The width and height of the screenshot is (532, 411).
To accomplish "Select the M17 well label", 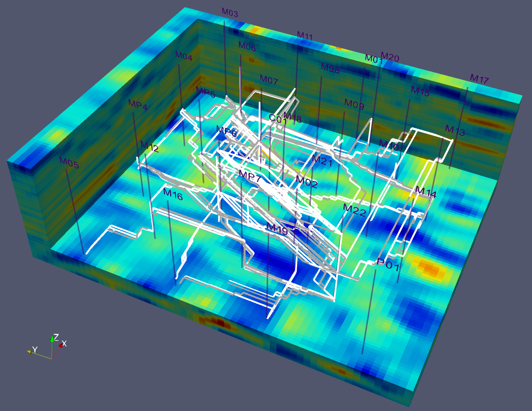I will 479,79.
